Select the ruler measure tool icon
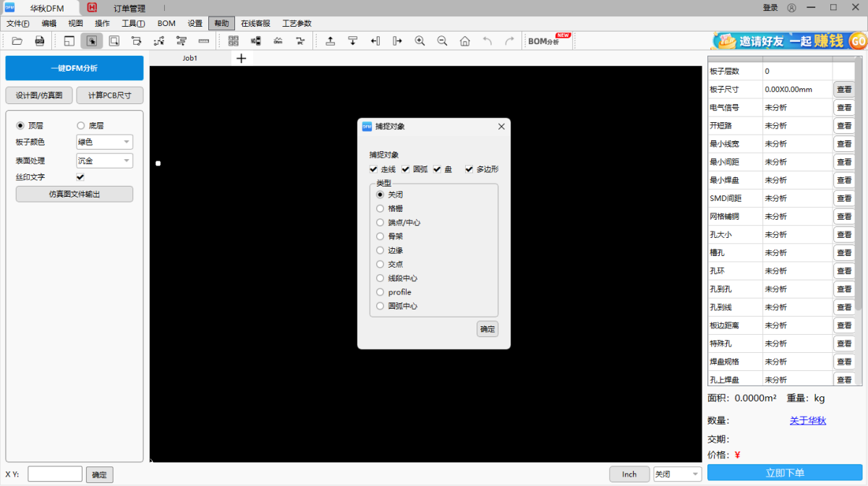The height and width of the screenshot is (486, 868). [x=204, y=41]
